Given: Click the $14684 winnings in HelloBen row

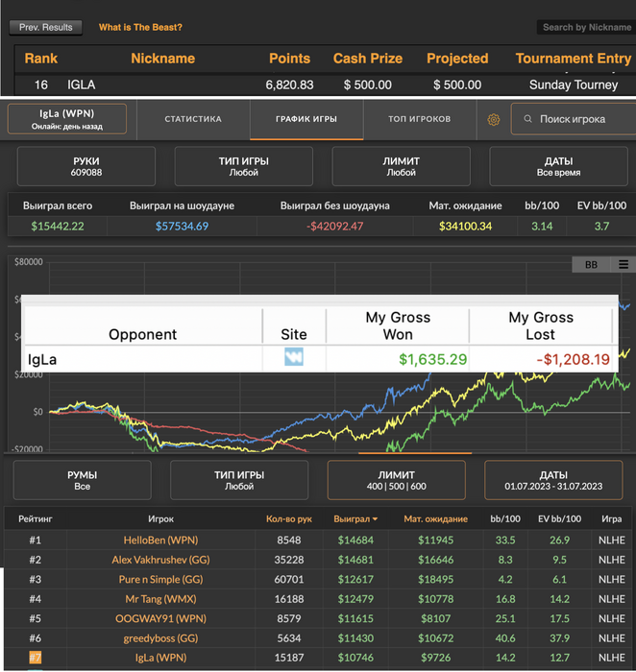Looking at the screenshot, I should (355, 540).
